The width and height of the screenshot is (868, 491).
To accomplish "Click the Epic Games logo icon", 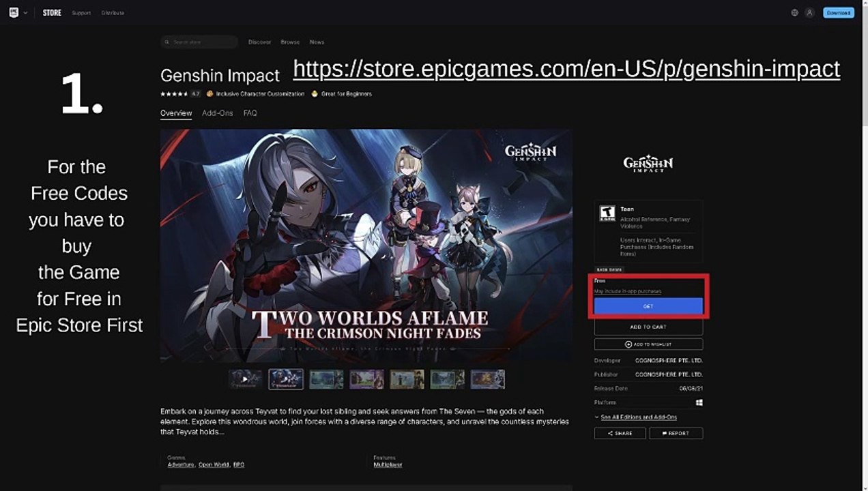I will [14, 12].
